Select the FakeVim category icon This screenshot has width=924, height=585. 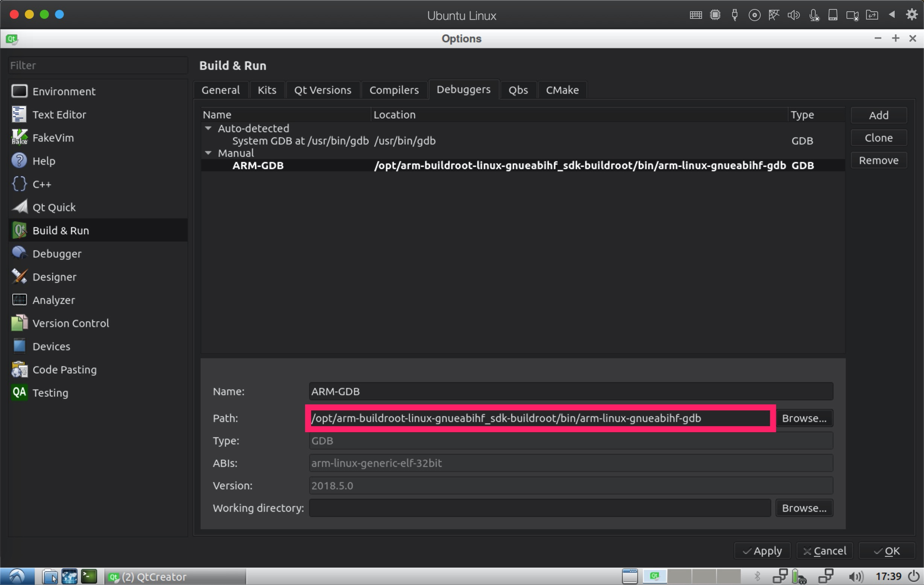[x=19, y=137]
